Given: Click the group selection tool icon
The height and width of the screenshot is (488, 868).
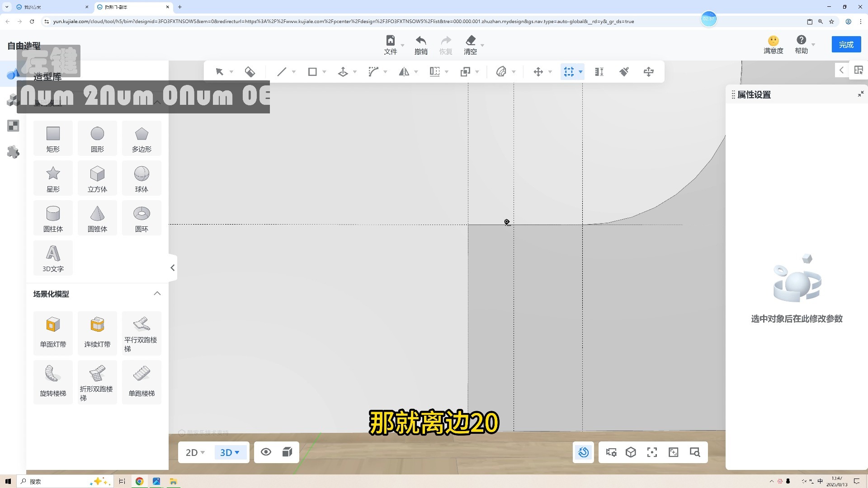Looking at the screenshot, I should click(x=569, y=72).
